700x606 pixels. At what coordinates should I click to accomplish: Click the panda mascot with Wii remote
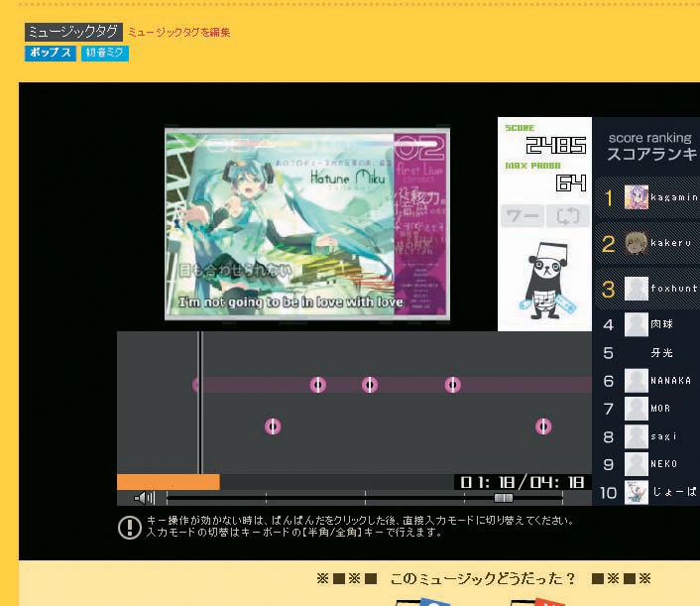(547, 282)
